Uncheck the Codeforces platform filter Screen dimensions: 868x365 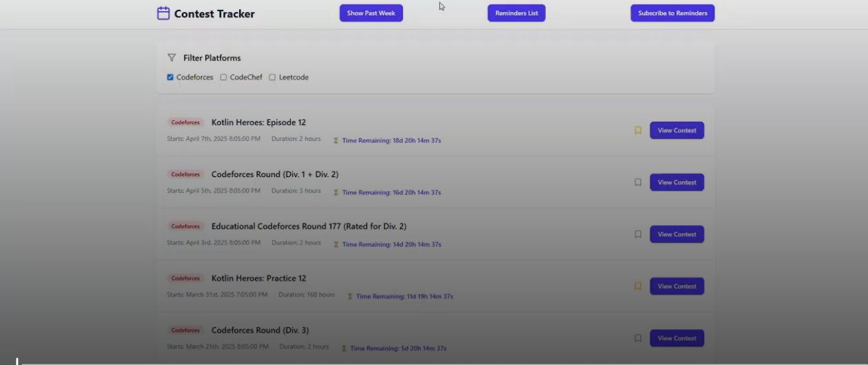tap(170, 78)
